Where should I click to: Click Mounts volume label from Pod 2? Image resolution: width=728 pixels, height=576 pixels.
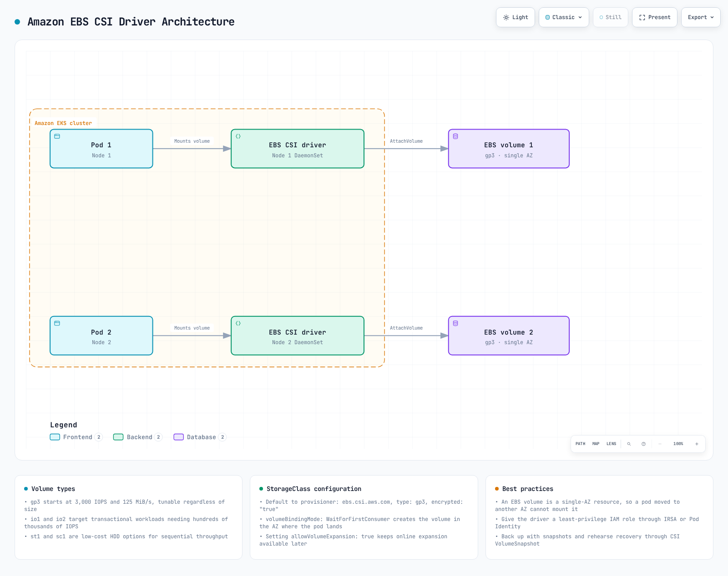click(x=192, y=328)
